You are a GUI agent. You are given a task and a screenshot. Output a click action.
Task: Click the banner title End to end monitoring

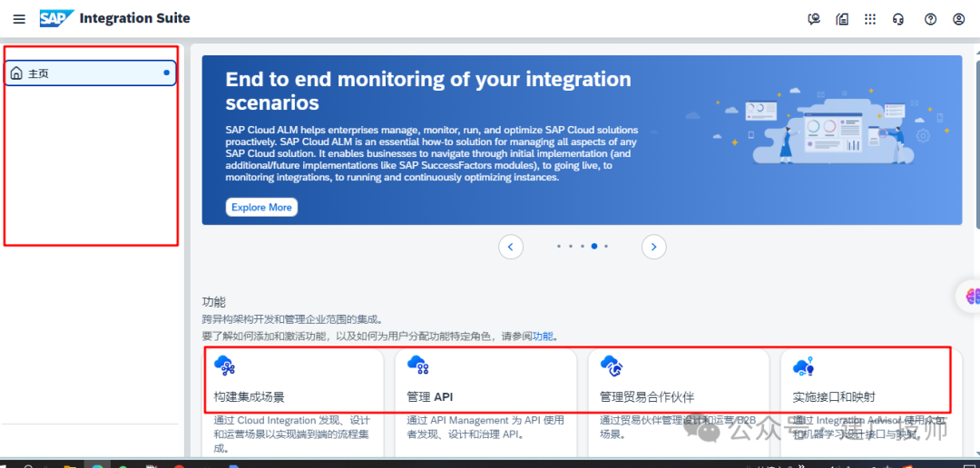[x=428, y=91]
